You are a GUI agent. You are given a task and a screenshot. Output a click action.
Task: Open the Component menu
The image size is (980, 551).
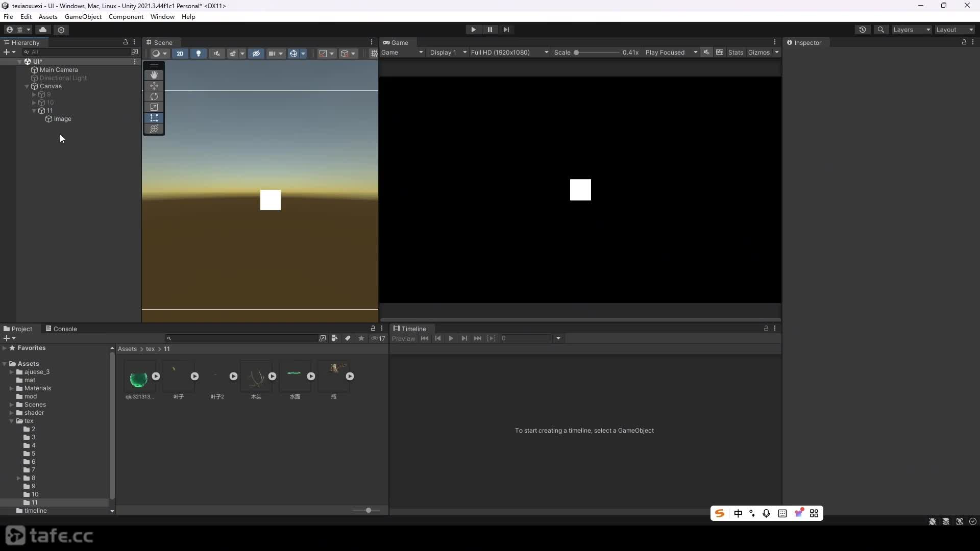coord(126,16)
